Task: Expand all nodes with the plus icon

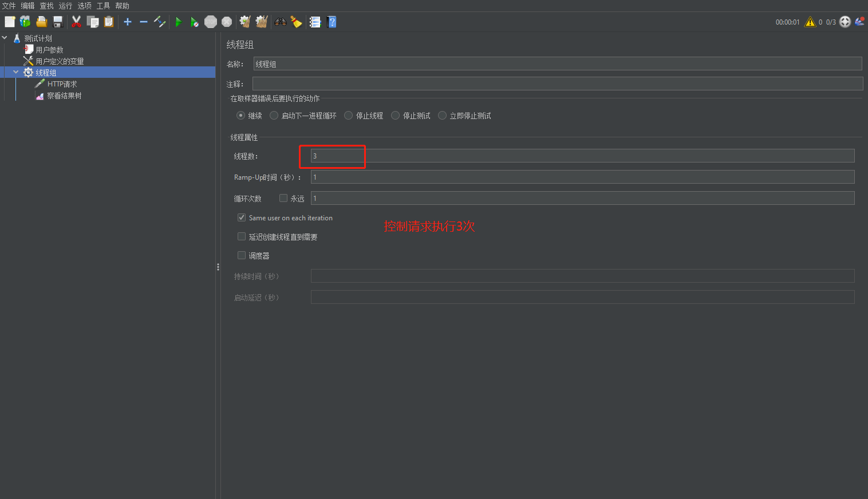Action: (128, 22)
